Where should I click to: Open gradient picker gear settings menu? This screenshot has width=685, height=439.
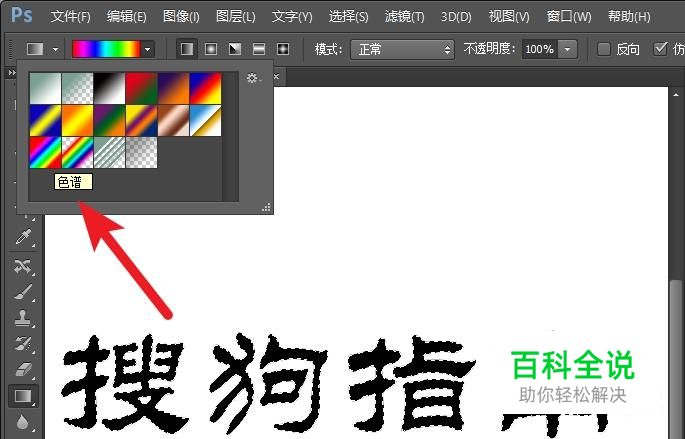(253, 78)
